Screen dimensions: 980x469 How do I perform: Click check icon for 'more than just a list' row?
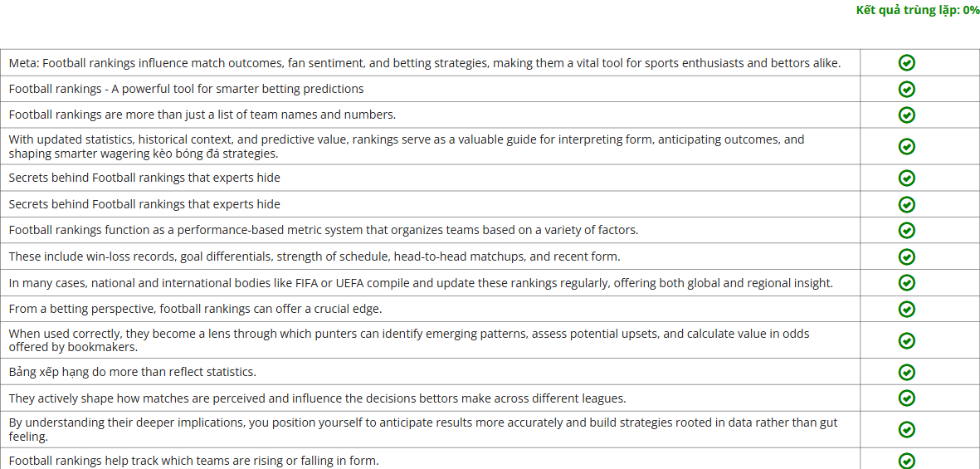[x=907, y=115]
